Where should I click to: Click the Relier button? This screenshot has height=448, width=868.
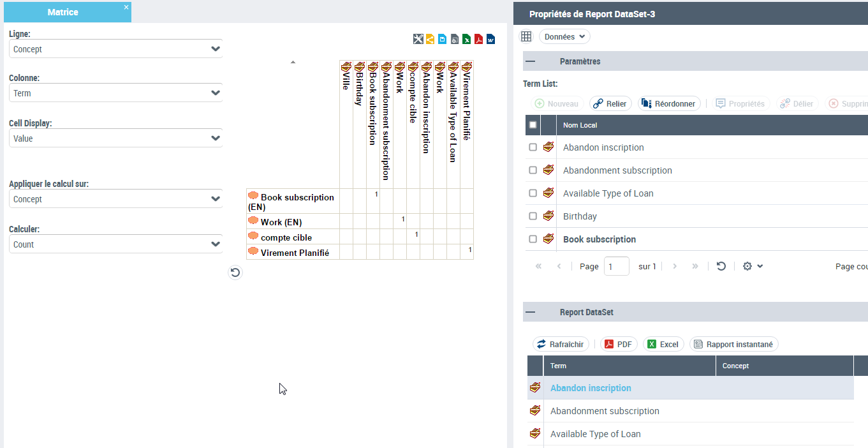point(610,104)
